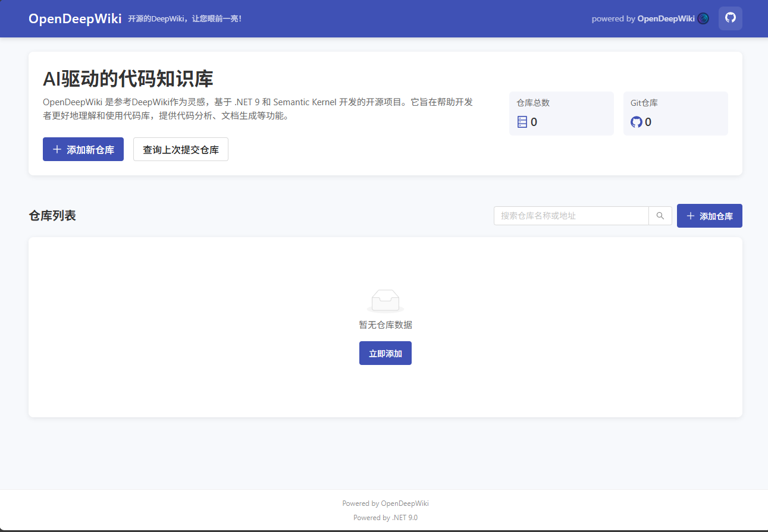Viewport: 768px width, 532px height.
Task: Click the plus icon on 添加仓库 button
Action: click(x=690, y=216)
